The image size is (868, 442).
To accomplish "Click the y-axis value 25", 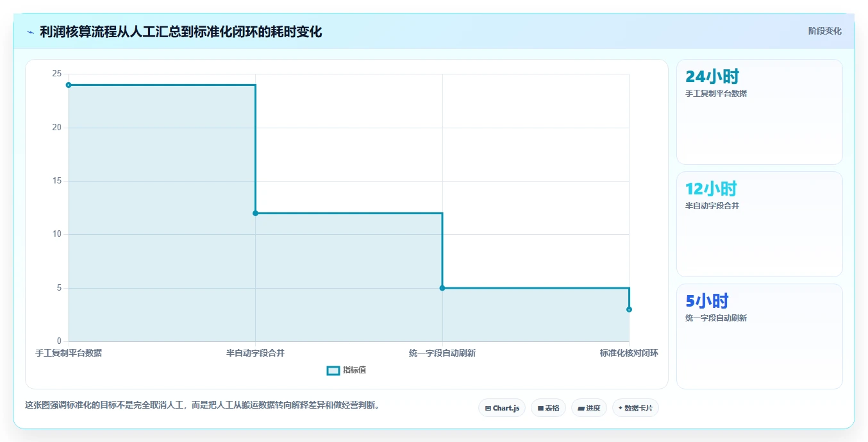I will tap(57, 74).
